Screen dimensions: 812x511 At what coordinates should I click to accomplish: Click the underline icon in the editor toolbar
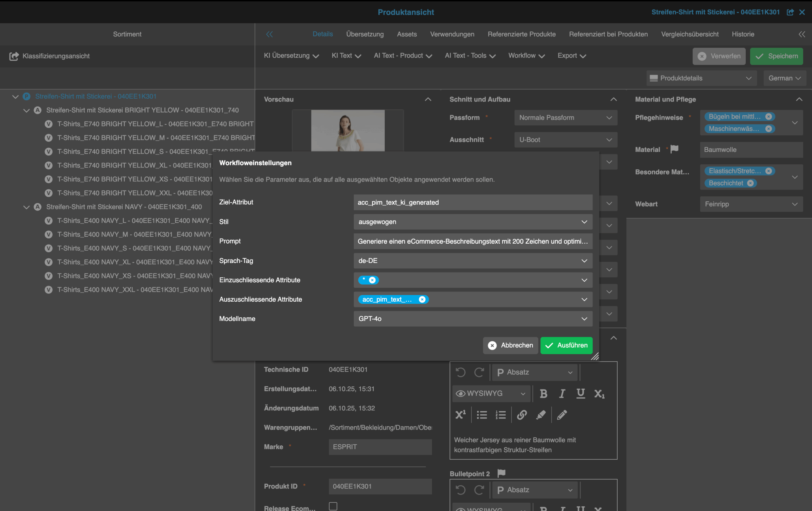click(x=580, y=393)
